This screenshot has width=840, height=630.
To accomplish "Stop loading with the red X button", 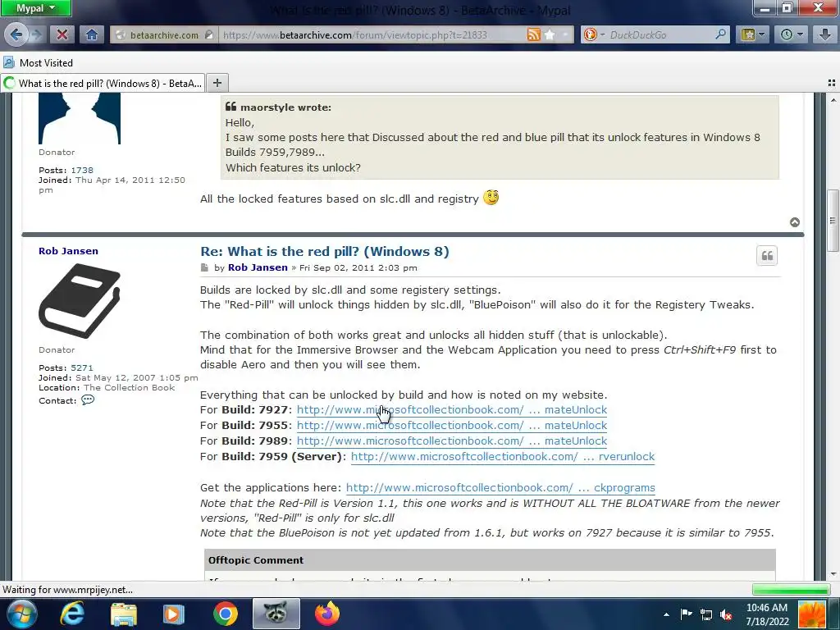I will click(62, 34).
